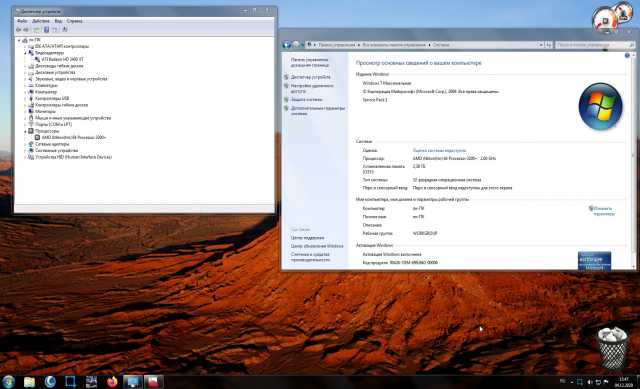The width and height of the screenshot is (640, 389).
Task: Select Контроллеры гибких дисков row label
Action: point(61,105)
